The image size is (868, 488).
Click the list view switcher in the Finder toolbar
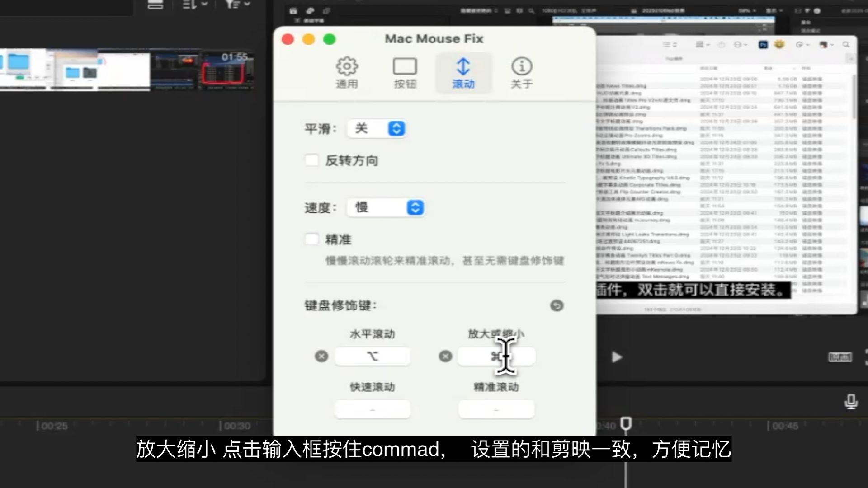[670, 44]
